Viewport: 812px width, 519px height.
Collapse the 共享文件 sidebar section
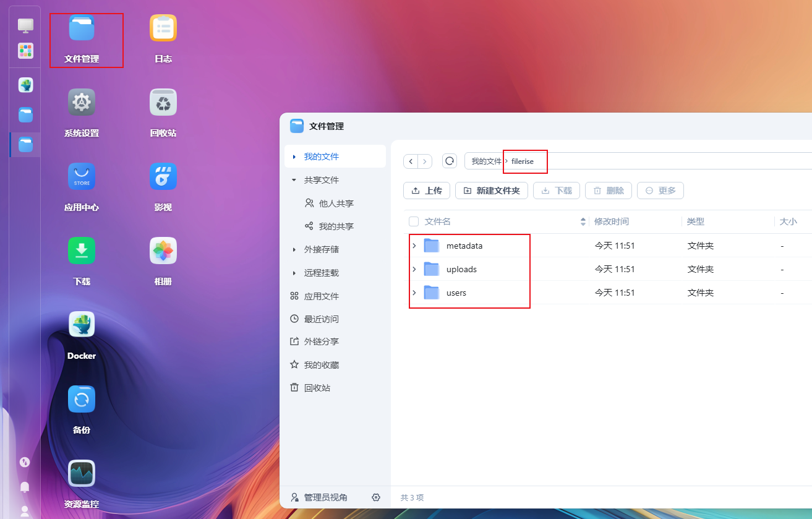294,180
